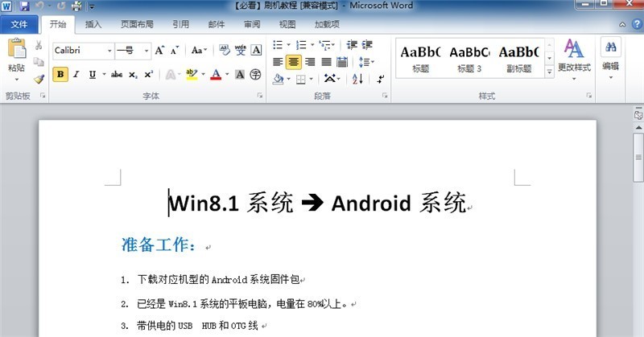Activate the Format Painter brush
The width and height of the screenshot is (644, 337).
click(x=39, y=78)
